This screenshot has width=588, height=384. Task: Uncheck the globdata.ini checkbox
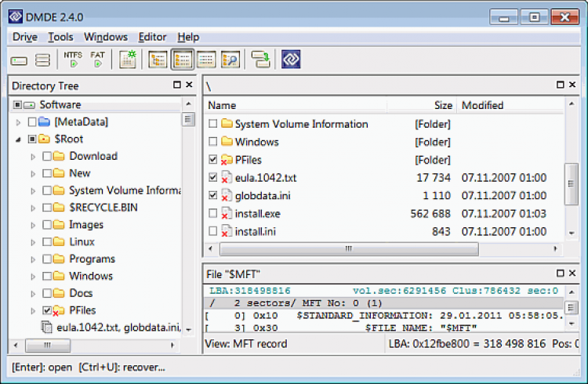[x=212, y=195]
